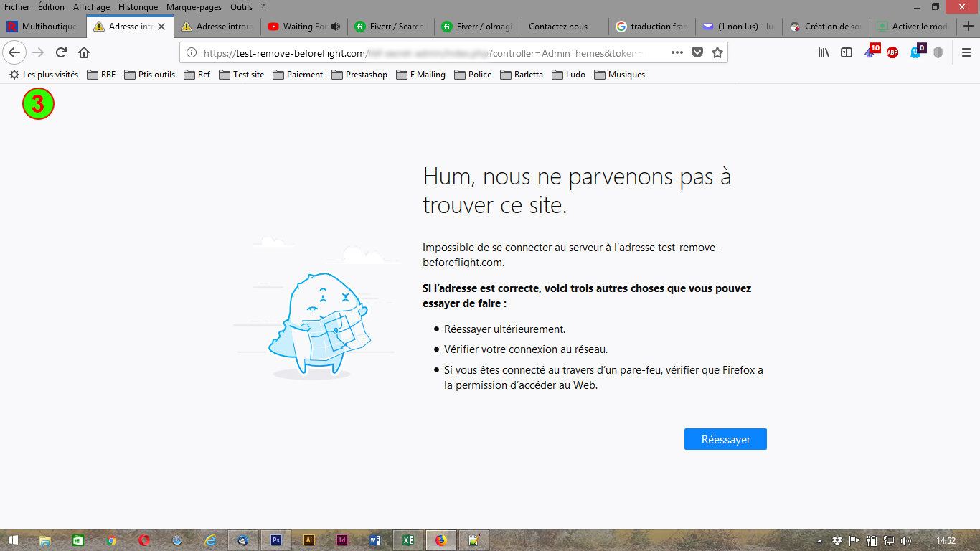The width and height of the screenshot is (980, 551).
Task: Bookmark this page with the star
Action: (x=717, y=53)
